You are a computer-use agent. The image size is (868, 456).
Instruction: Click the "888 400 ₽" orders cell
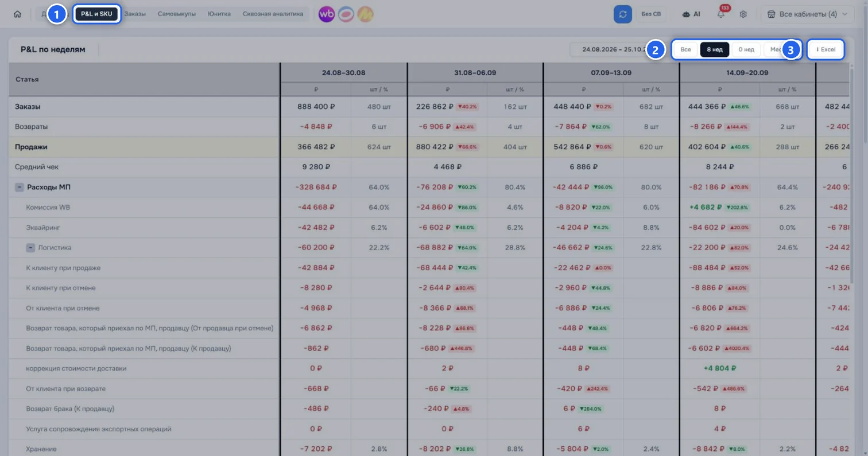[316, 106]
